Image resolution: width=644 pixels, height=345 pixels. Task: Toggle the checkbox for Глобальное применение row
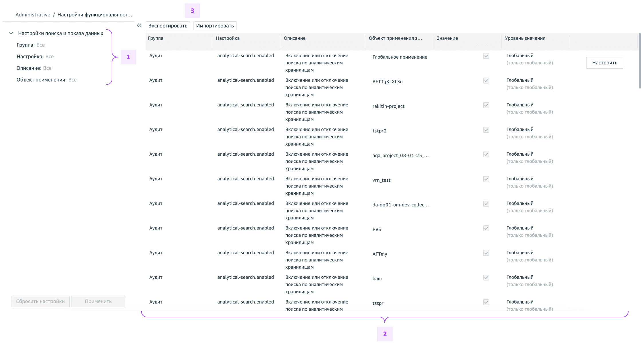[x=486, y=56]
